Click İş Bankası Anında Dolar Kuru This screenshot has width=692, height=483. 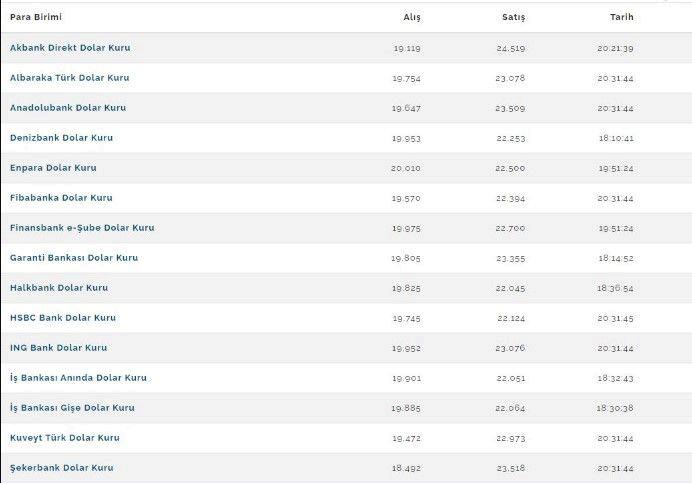78,378
